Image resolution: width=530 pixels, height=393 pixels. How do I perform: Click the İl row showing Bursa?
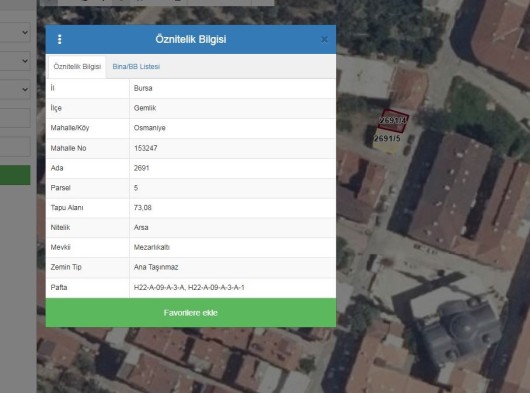click(x=191, y=88)
